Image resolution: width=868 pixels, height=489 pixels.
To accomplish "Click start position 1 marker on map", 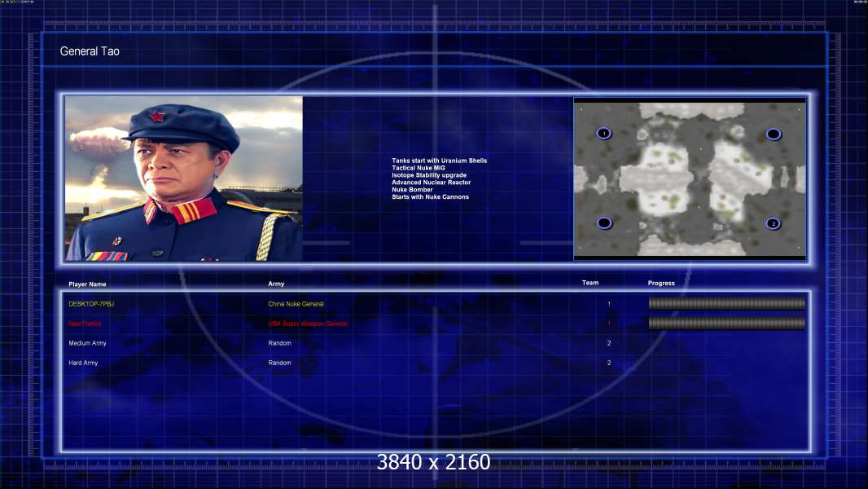I will [x=604, y=134].
